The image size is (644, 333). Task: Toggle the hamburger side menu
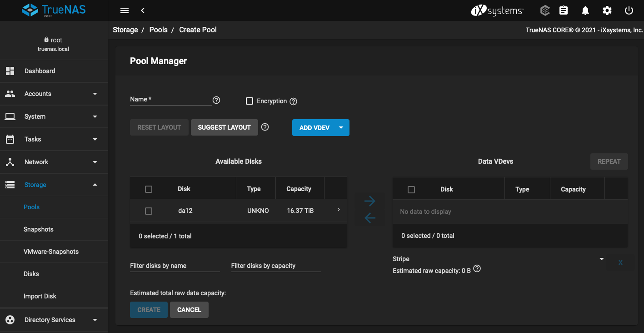click(125, 10)
